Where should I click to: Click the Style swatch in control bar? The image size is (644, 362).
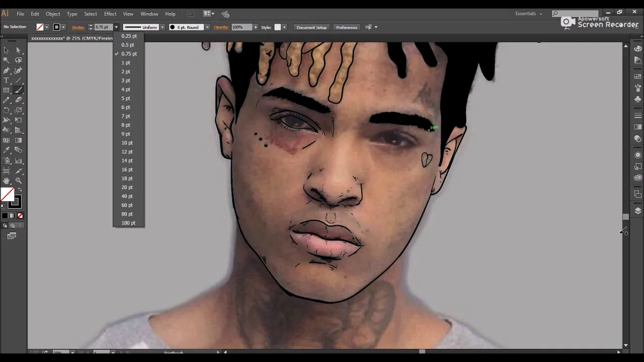coord(277,27)
